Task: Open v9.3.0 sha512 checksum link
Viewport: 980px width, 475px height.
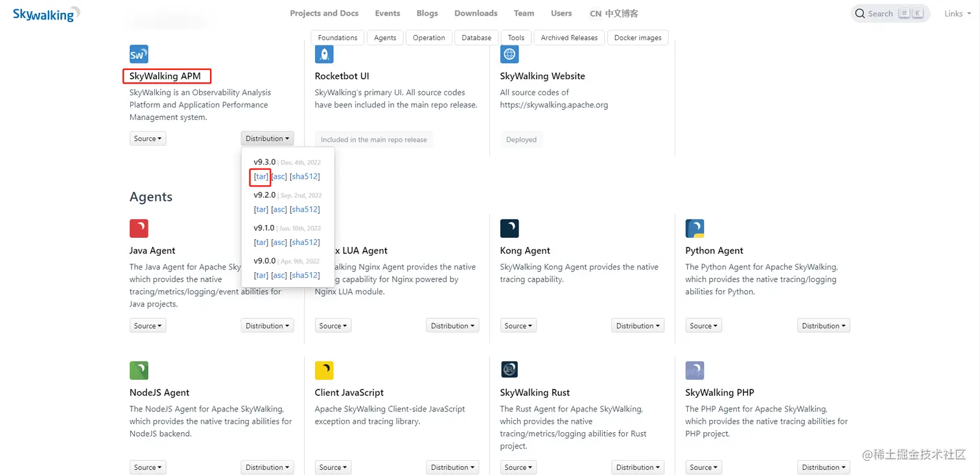Action: point(305,176)
